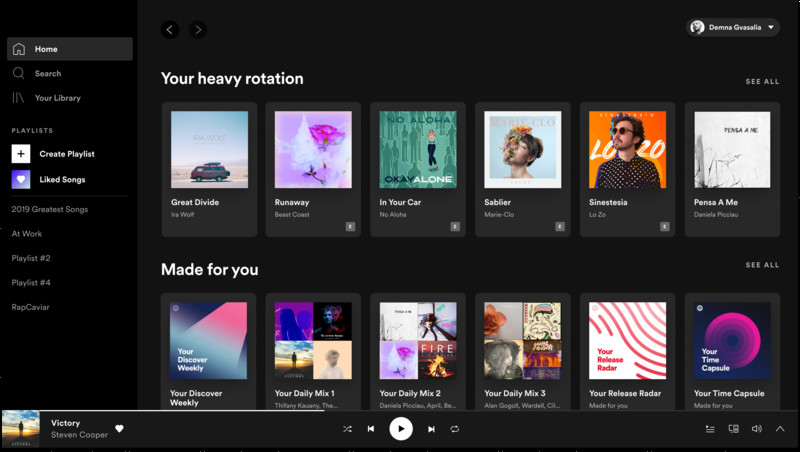The height and width of the screenshot is (452, 800).
Task: Open the Great Divide album cover
Action: point(209,149)
